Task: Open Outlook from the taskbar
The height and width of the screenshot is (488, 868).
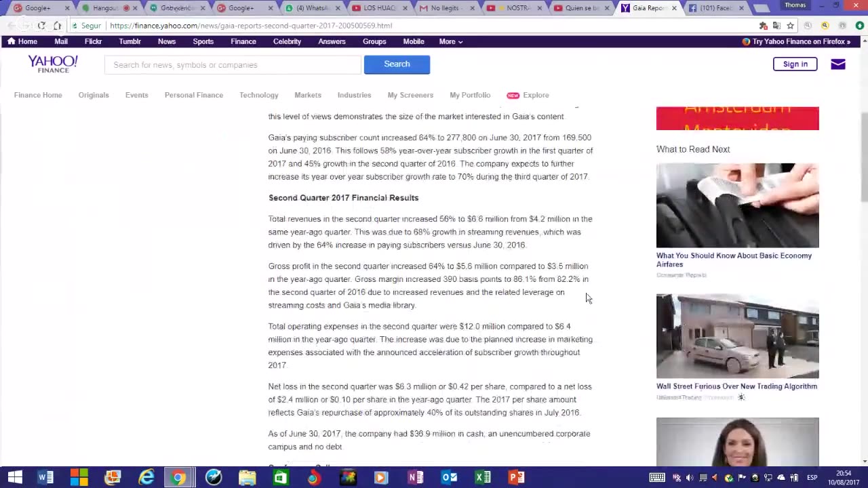Action: click(449, 477)
